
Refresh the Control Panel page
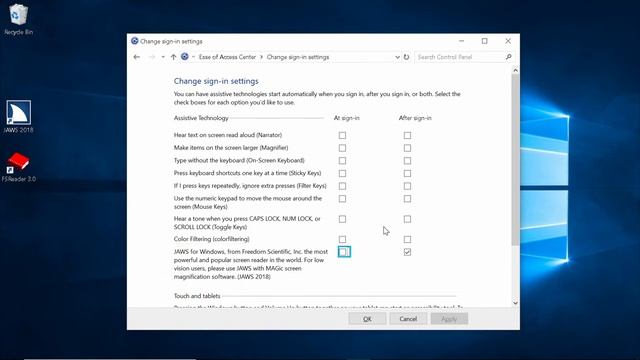pos(407,57)
